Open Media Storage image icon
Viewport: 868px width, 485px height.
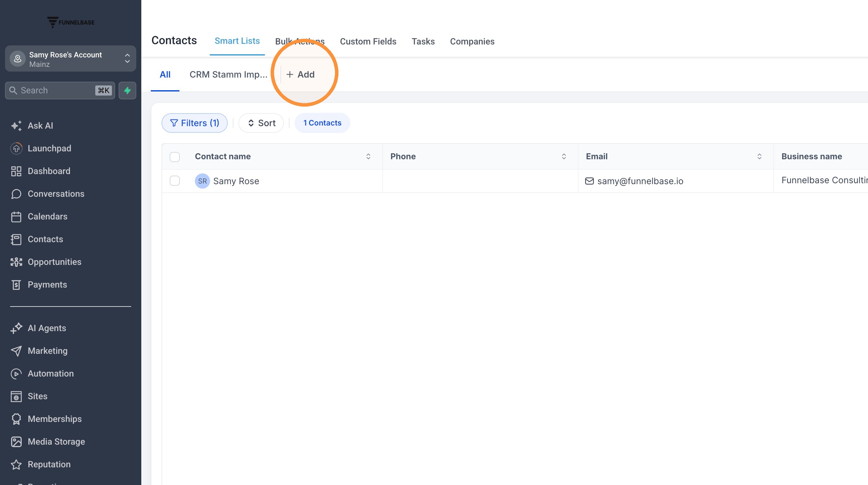click(x=16, y=441)
